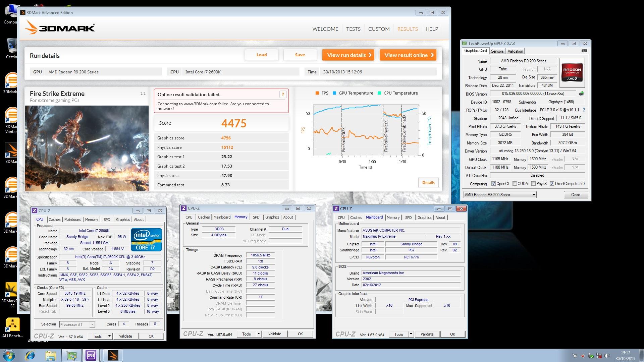Switch to the Sensors tab in GPU-Z
This screenshot has width=644, height=362.
tap(497, 51)
